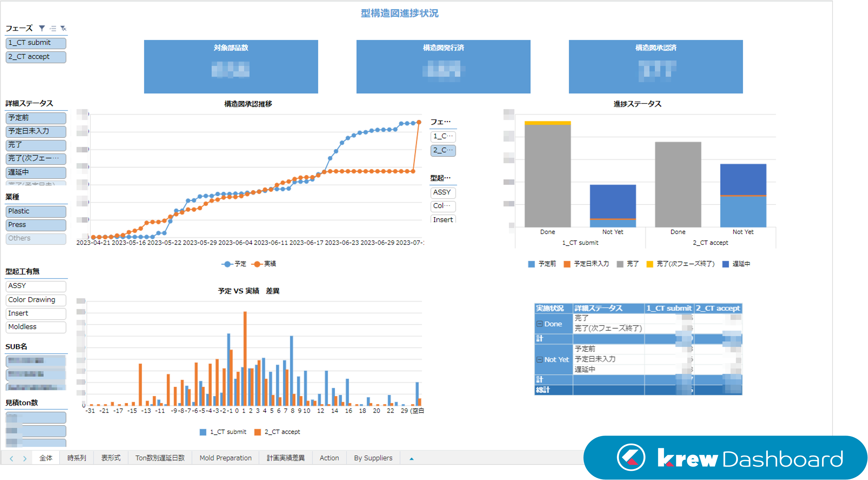Open the Mold Preparation sheet tab

[x=225, y=458]
